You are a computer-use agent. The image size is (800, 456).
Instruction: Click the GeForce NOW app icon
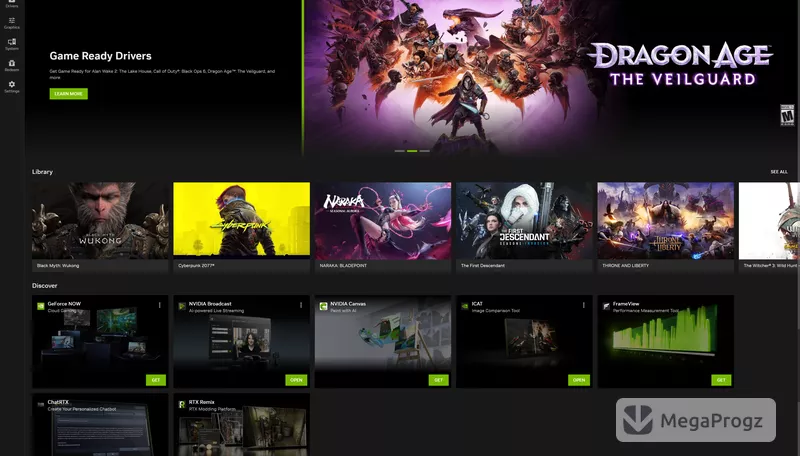tap(41, 306)
